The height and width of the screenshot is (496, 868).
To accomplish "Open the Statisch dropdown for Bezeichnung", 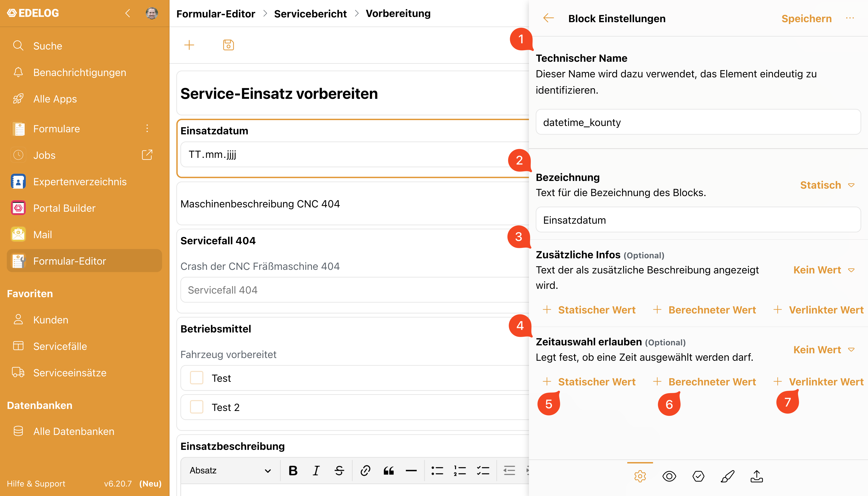I will coord(827,185).
